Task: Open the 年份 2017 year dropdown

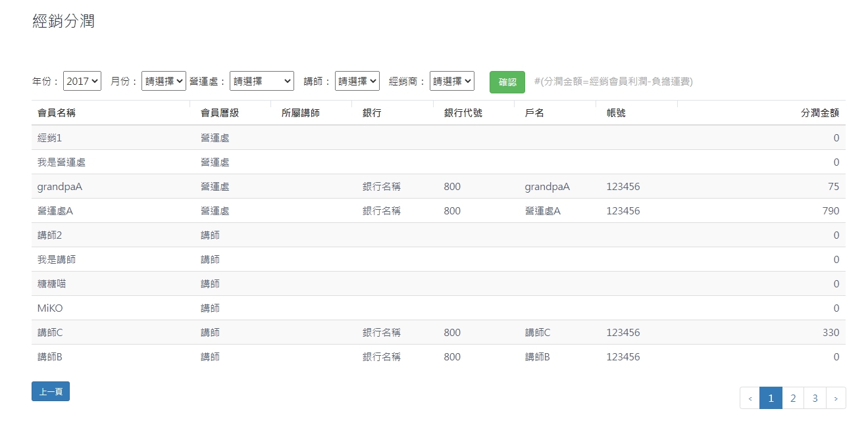Action: 82,81
